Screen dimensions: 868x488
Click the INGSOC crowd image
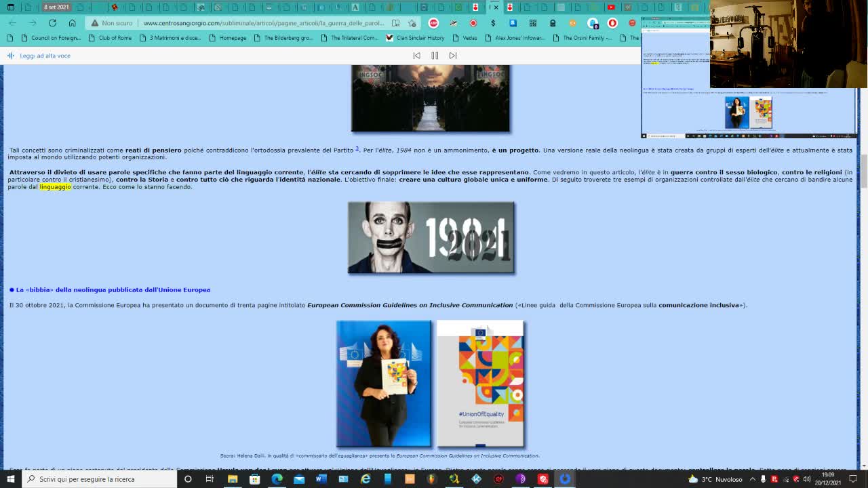430,98
